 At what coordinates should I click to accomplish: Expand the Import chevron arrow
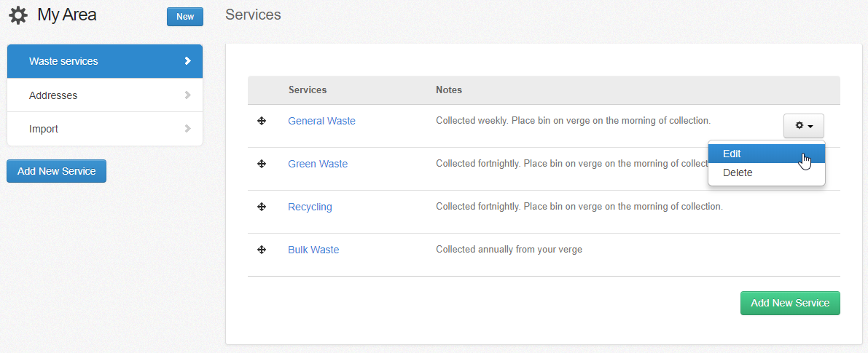tap(187, 129)
